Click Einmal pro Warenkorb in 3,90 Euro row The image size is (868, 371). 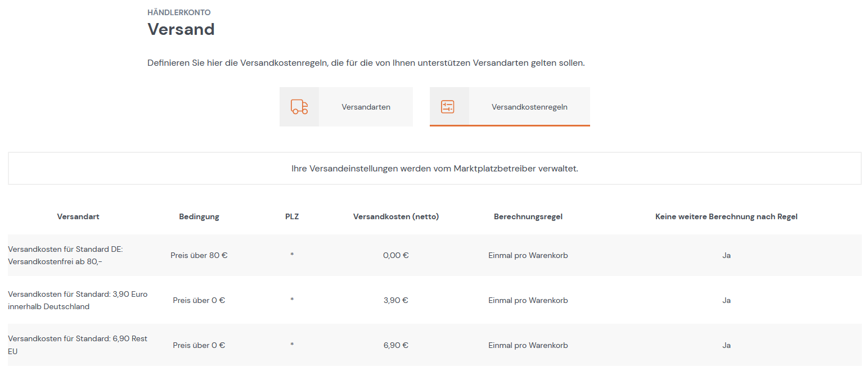point(528,300)
